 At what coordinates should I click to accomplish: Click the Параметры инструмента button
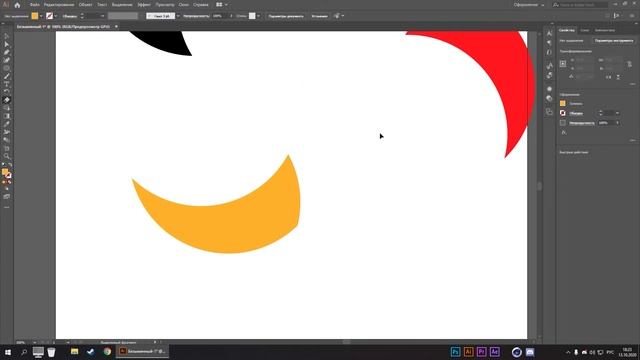[x=613, y=41]
